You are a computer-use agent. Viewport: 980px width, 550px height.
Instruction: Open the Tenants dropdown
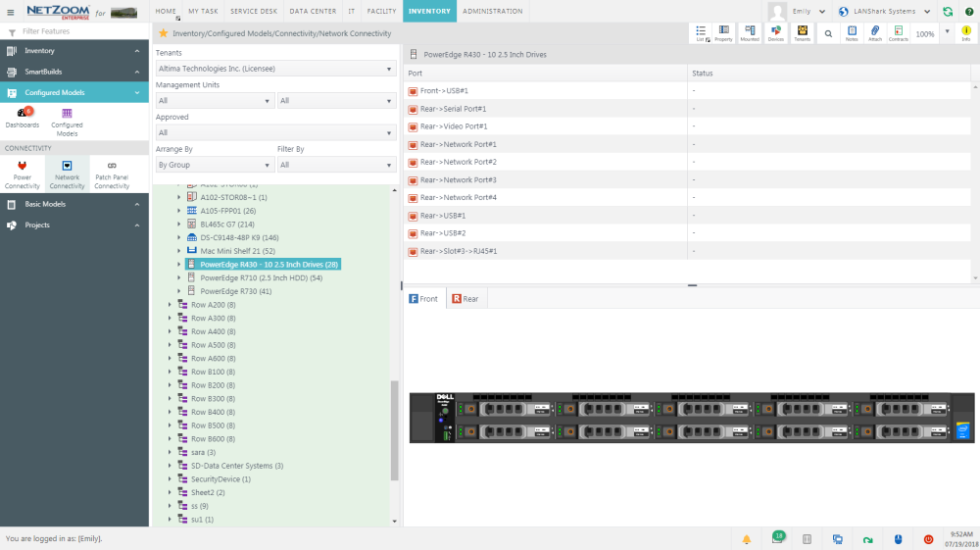coord(275,70)
